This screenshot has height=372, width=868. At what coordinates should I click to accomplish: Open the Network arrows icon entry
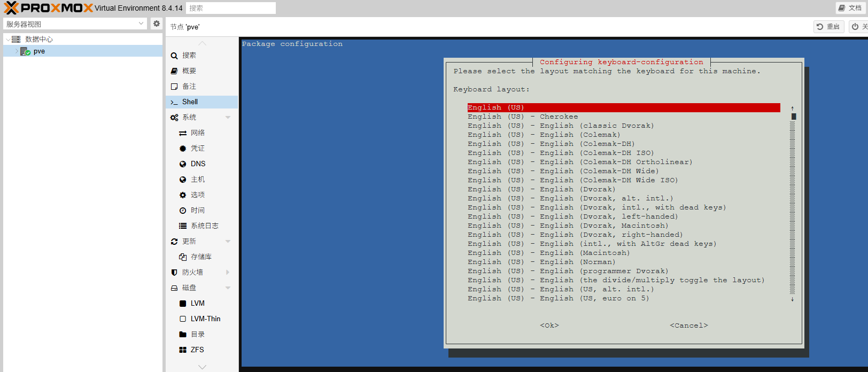[183, 133]
